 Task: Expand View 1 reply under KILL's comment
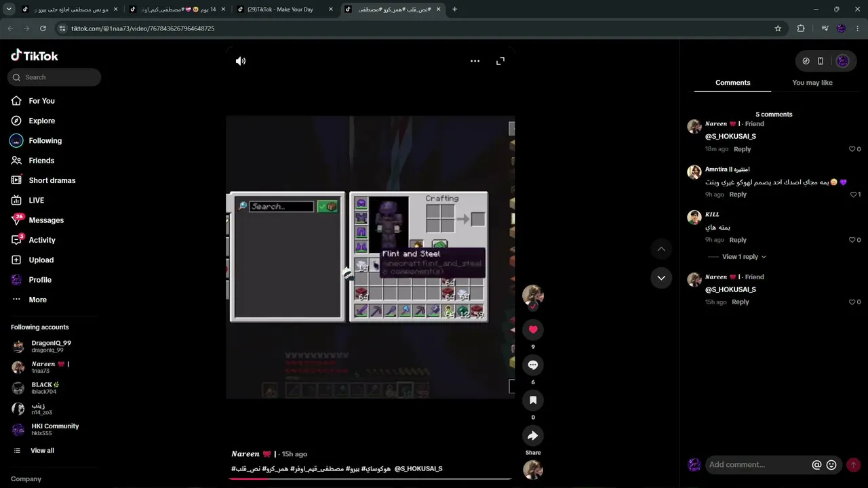click(x=744, y=257)
